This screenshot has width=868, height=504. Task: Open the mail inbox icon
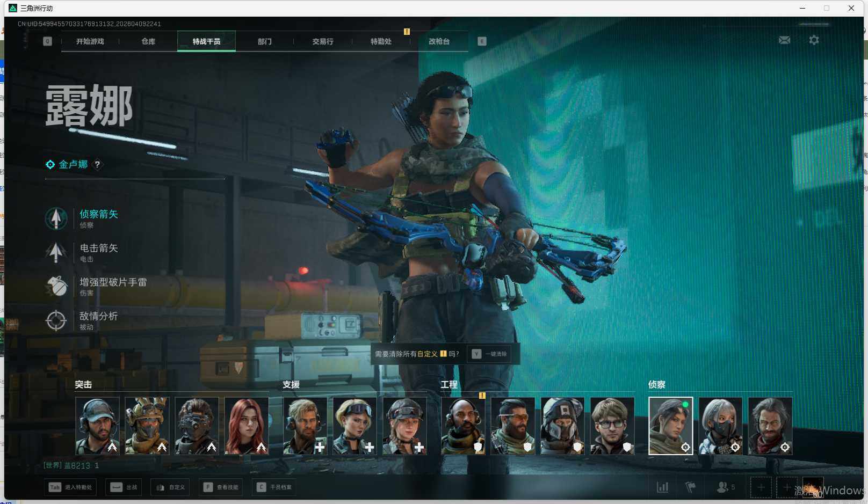coord(784,40)
